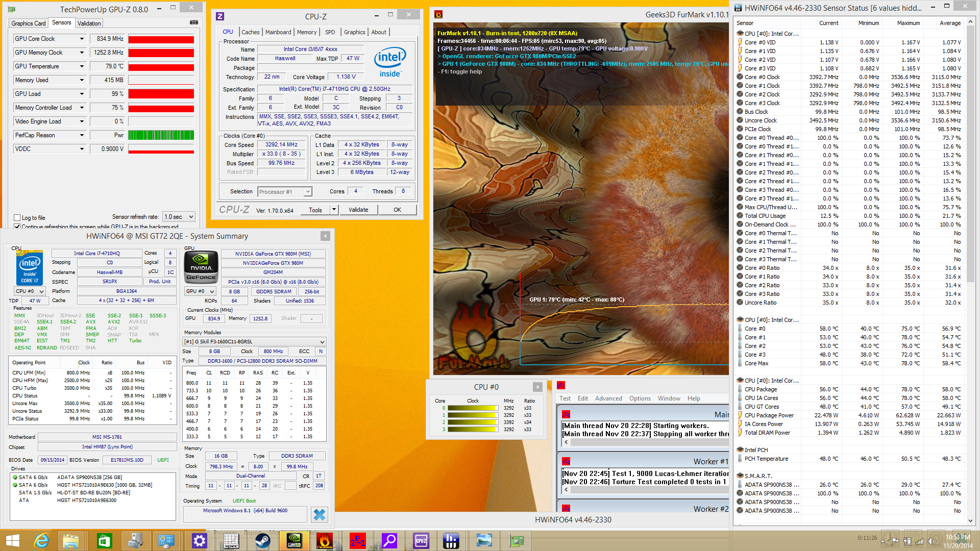Viewport: 980px width, 551px height.
Task: Select 'CPU Package Power' sensor row
Action: point(850,415)
